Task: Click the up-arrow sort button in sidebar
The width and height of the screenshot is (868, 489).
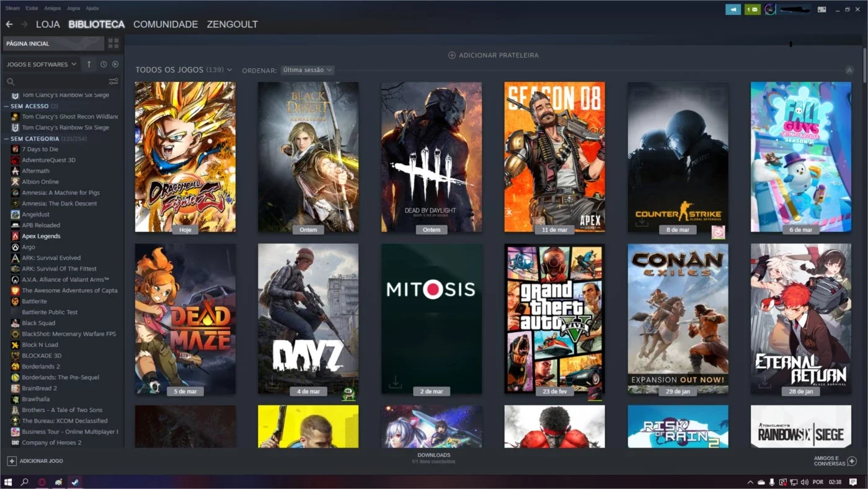Action: tap(89, 65)
